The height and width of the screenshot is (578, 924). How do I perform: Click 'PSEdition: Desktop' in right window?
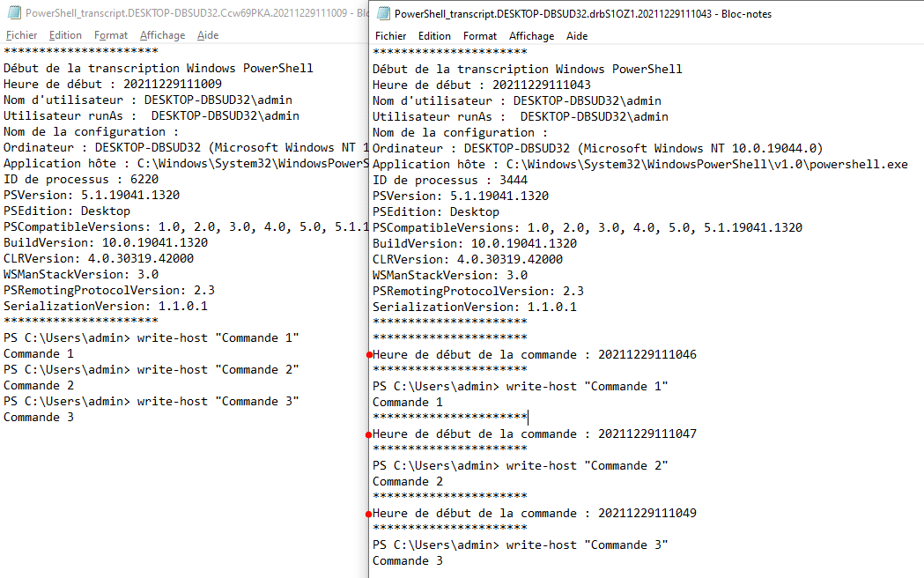[435, 212]
